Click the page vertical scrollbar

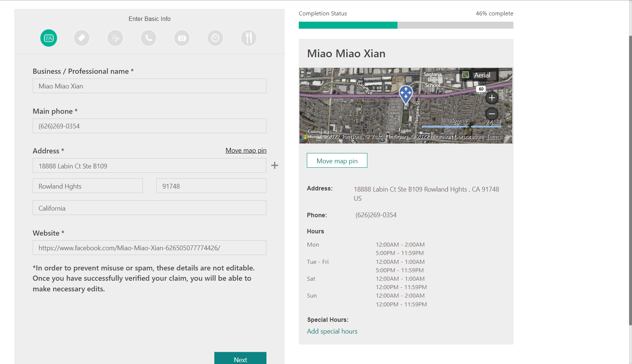click(x=630, y=180)
